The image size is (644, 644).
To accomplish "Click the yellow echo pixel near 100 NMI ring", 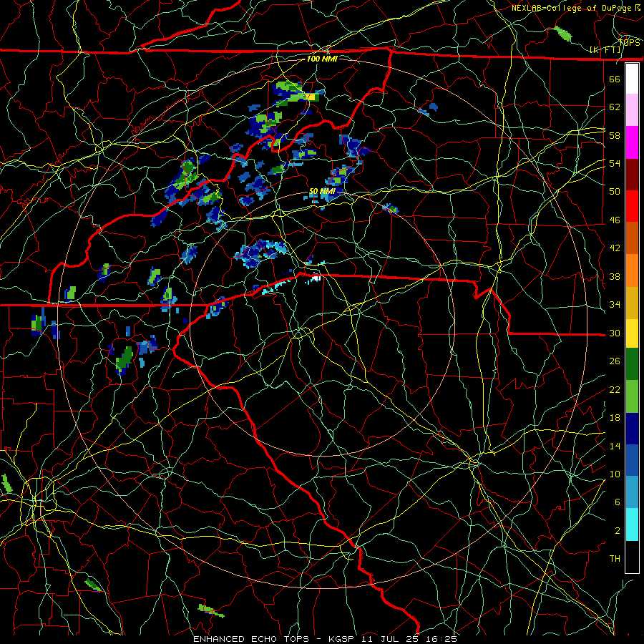I will [311, 97].
